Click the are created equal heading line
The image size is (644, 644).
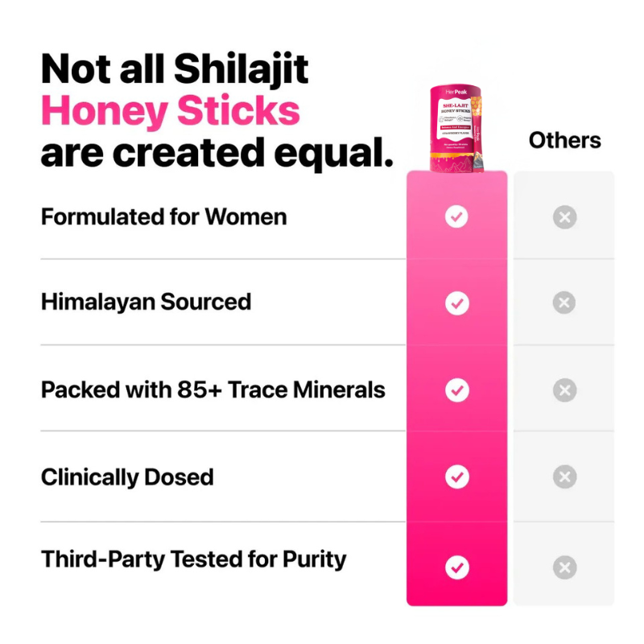217,153
